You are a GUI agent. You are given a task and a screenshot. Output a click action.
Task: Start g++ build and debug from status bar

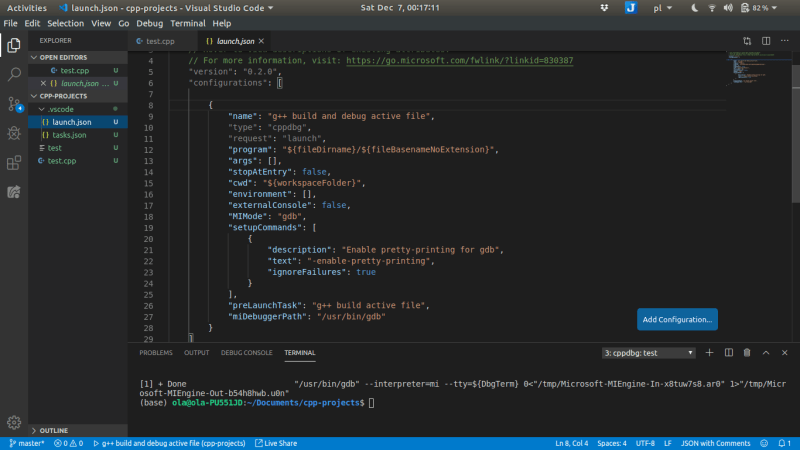pyautogui.click(x=169, y=443)
